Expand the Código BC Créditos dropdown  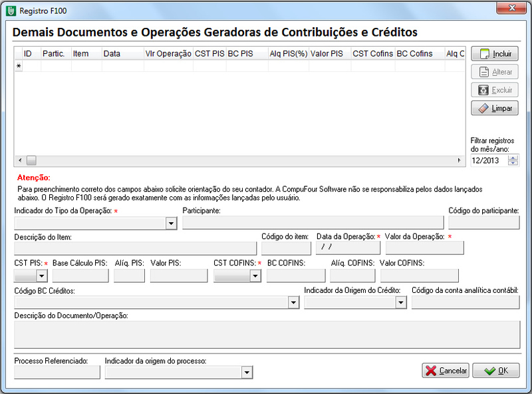point(293,303)
